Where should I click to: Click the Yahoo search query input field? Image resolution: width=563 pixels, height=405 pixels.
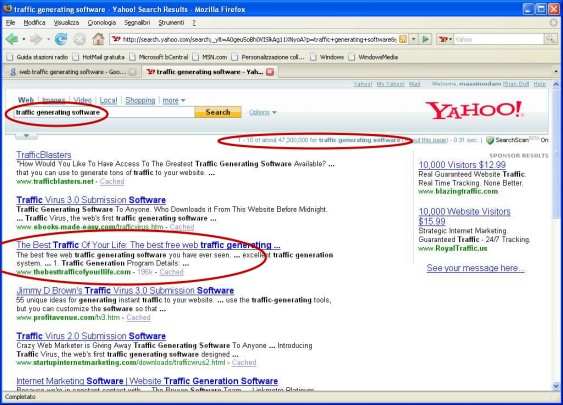tap(104, 112)
